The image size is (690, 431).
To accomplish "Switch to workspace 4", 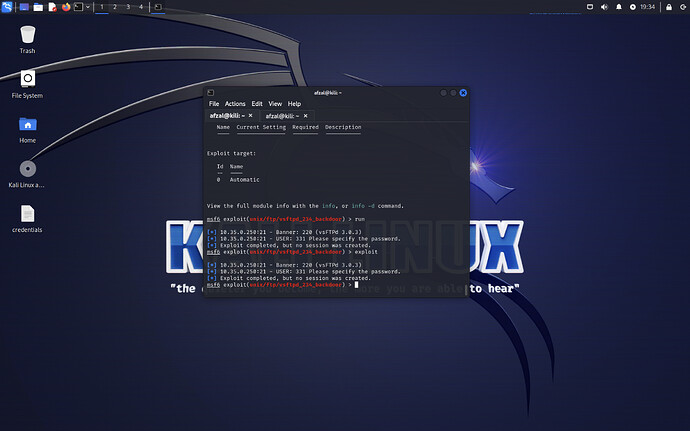I will [x=140, y=7].
